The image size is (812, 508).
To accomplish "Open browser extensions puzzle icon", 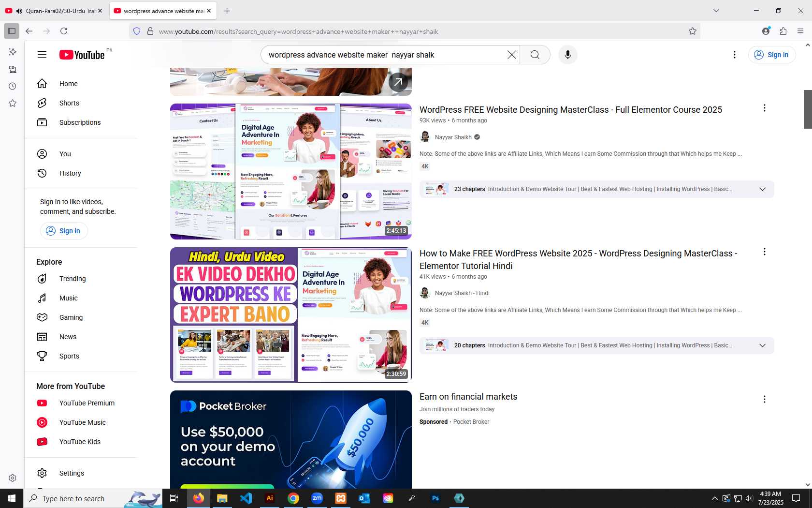I will pos(783,31).
